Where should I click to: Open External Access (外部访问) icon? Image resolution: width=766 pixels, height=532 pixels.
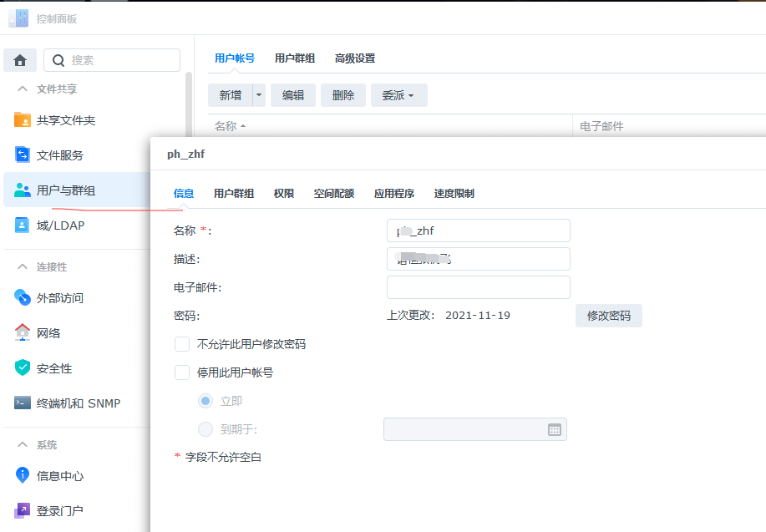pos(23,298)
